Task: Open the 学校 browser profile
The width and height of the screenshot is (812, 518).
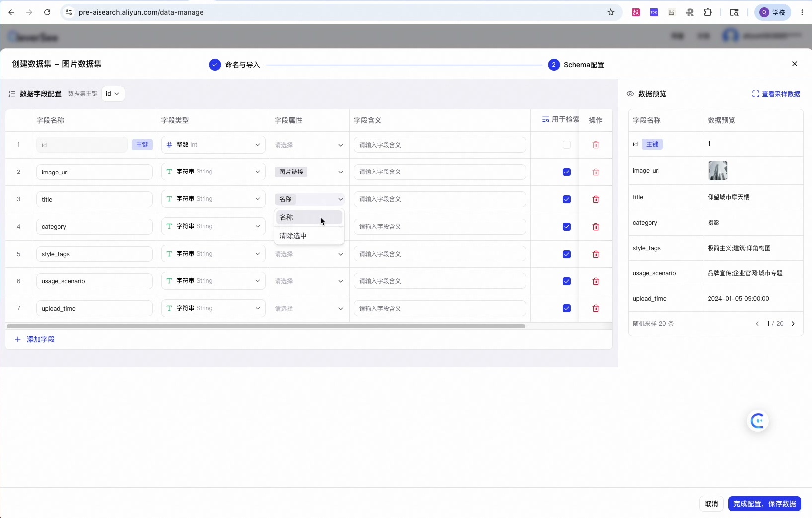Action: pos(773,12)
